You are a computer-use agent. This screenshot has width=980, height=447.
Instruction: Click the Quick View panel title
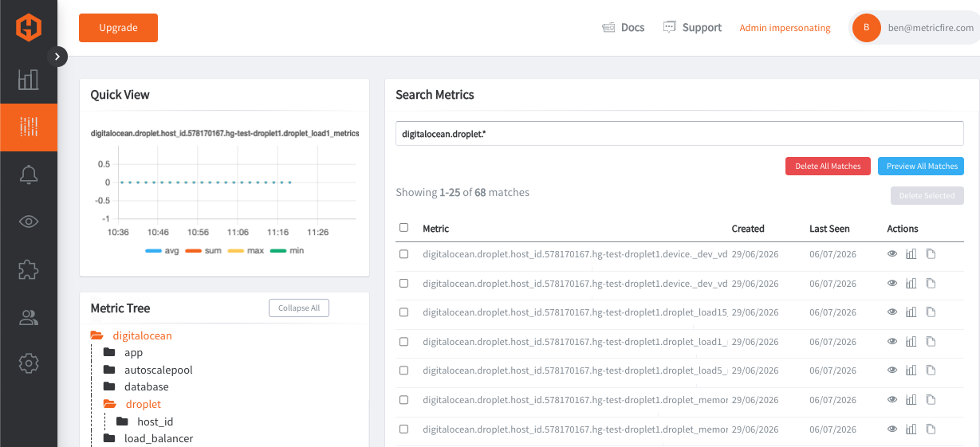click(120, 95)
